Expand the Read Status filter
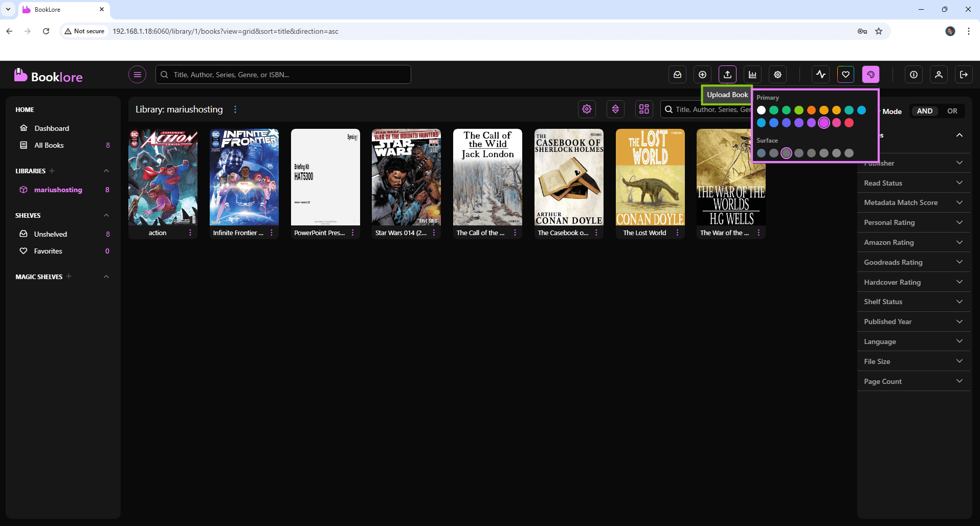This screenshot has height=526, width=980. (914, 183)
